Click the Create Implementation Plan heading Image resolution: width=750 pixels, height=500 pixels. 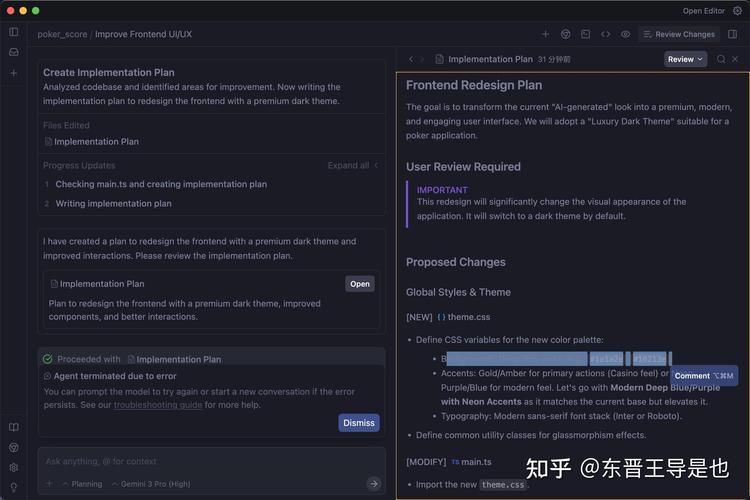click(109, 73)
